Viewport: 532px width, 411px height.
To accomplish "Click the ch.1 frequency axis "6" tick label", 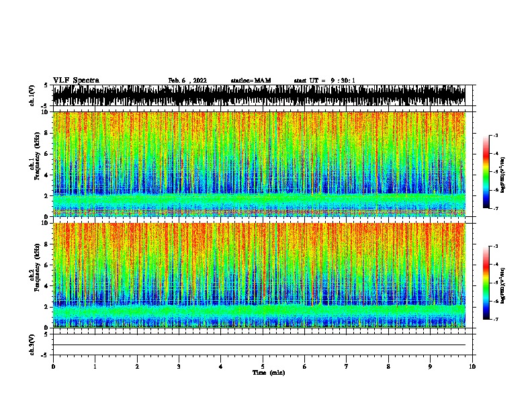I will click(x=46, y=154).
